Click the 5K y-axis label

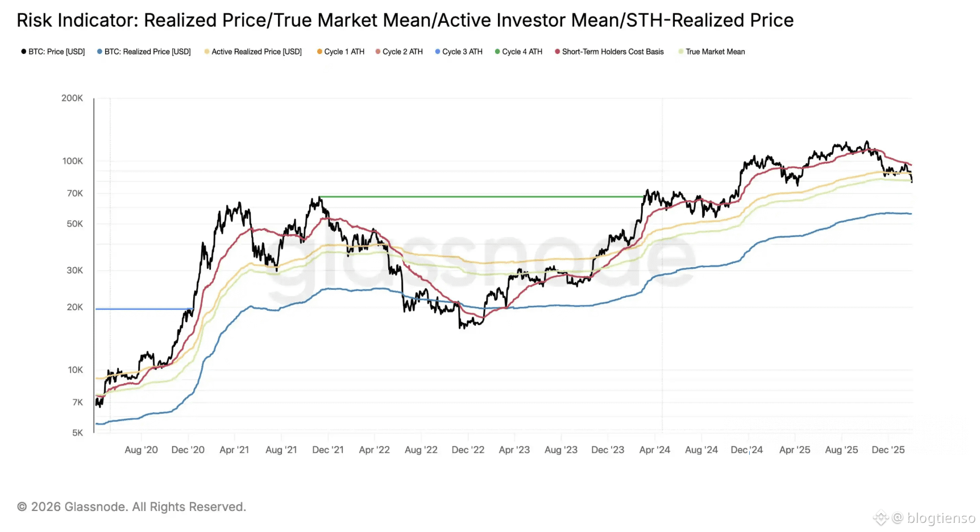[77, 433]
